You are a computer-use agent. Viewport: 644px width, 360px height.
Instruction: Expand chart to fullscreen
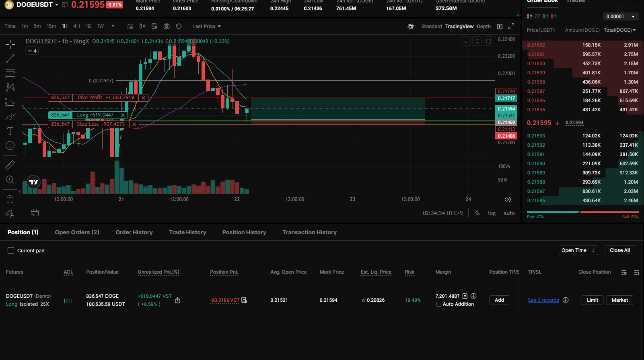(x=511, y=26)
